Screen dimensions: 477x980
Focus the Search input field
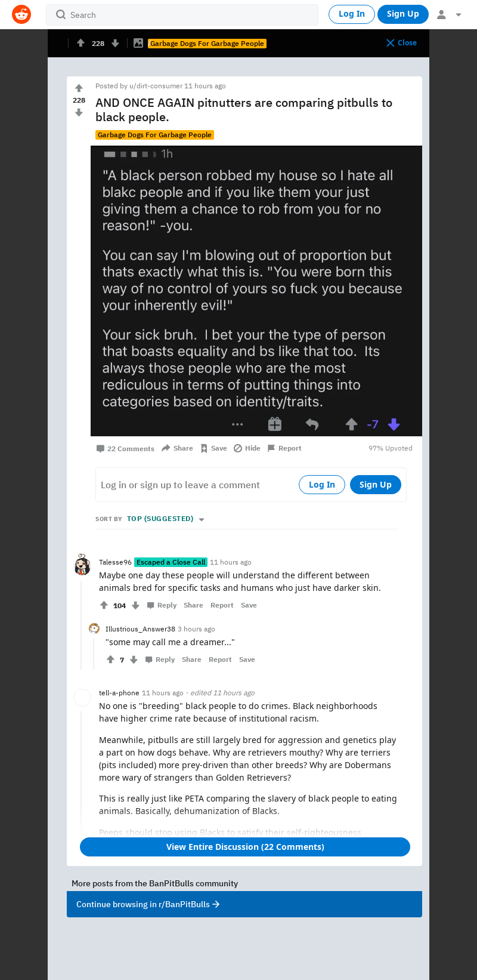point(182,15)
